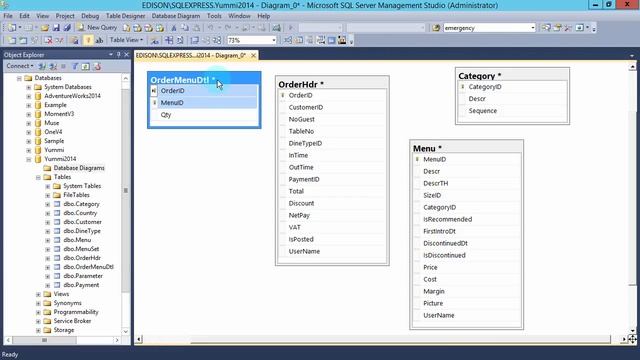Click the Menu table title bar
640x360 pixels.
(x=467, y=148)
